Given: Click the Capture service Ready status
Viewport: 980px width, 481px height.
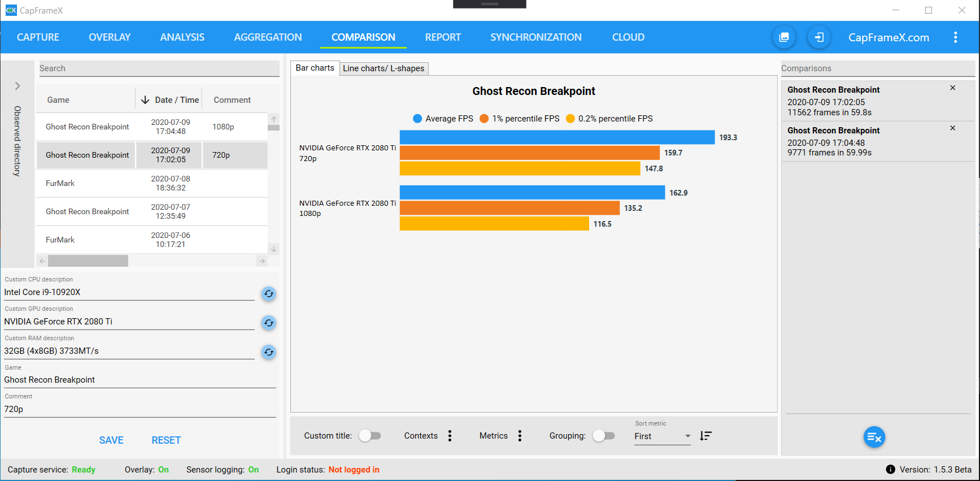Looking at the screenshot, I should (x=84, y=470).
